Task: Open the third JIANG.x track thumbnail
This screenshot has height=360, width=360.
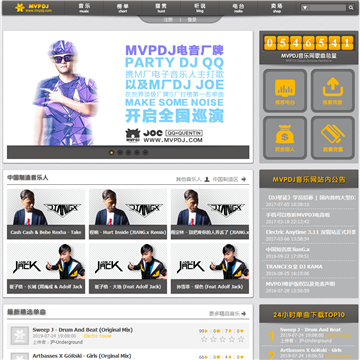Action: (210, 207)
